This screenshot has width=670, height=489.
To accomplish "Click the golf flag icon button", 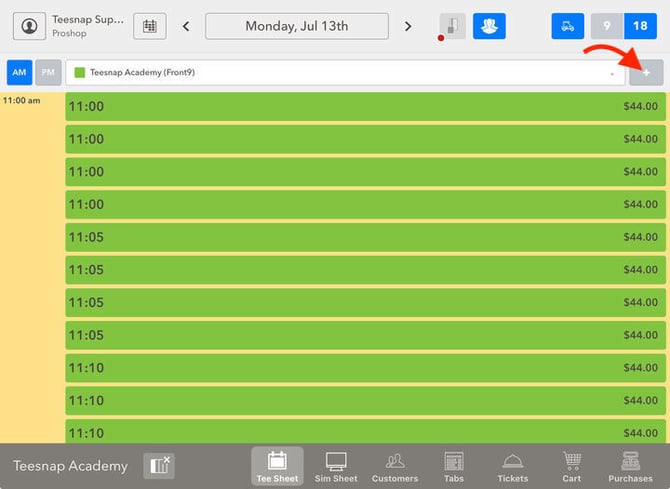I will pos(453,26).
